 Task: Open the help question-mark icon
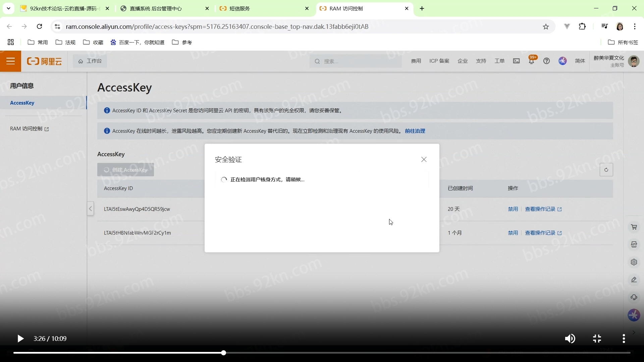click(x=547, y=61)
